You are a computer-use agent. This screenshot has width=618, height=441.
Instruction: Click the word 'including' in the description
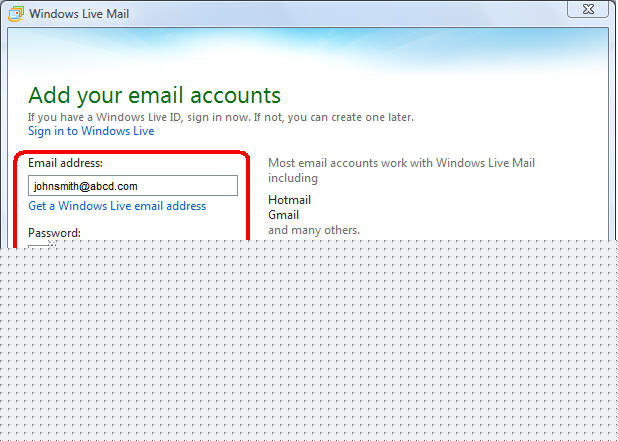[x=292, y=178]
